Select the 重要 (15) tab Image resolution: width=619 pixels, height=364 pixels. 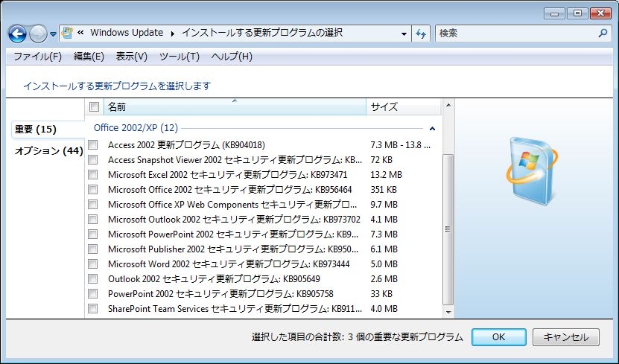coord(48,130)
